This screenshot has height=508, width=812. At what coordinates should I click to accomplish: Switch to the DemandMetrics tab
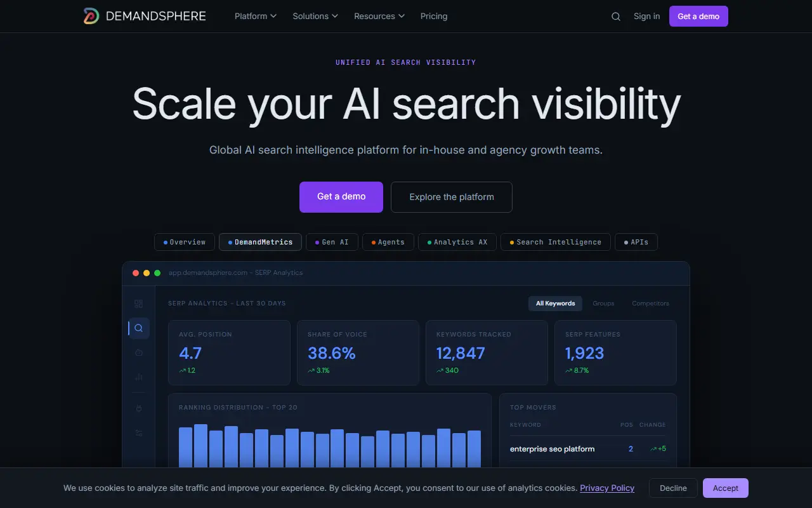tap(260, 242)
